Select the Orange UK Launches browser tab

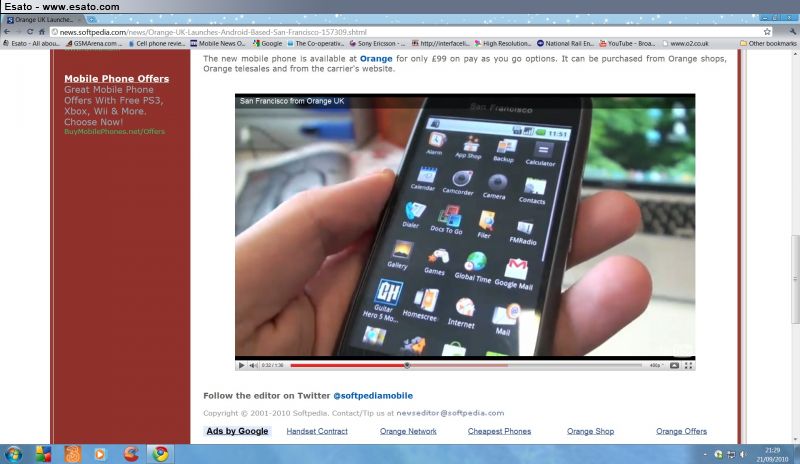pos(43,19)
